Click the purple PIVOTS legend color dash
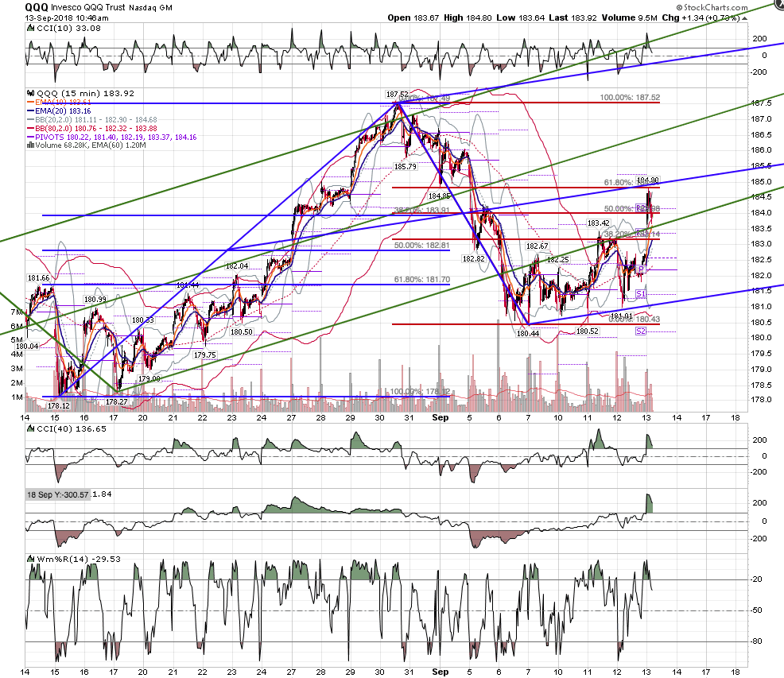 30,137
